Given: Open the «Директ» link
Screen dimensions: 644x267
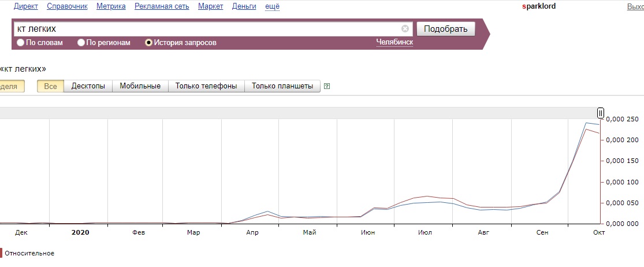Looking at the screenshot, I should tap(26, 6).
